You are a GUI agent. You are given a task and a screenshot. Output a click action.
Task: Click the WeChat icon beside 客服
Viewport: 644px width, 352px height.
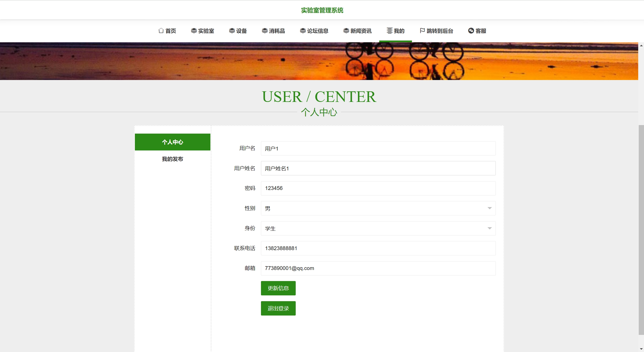[x=471, y=31]
